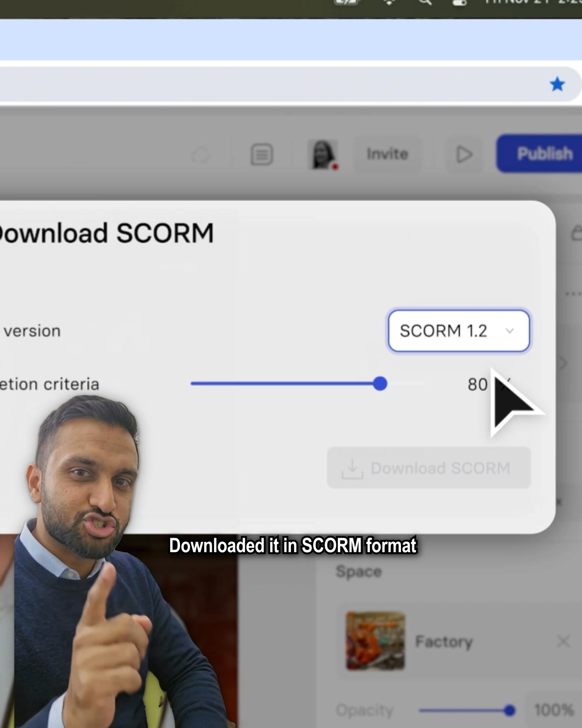Click the Play preview icon
582x728 pixels.
[464, 155]
